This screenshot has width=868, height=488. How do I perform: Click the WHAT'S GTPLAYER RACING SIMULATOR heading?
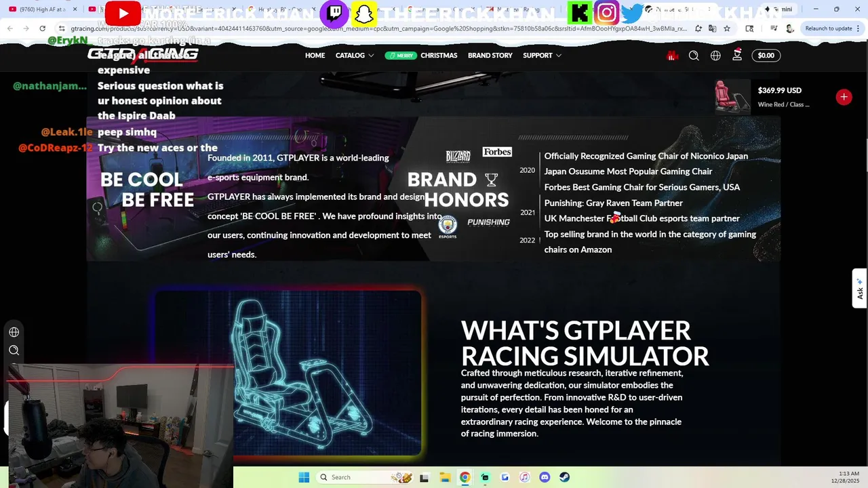pyautogui.click(x=585, y=343)
